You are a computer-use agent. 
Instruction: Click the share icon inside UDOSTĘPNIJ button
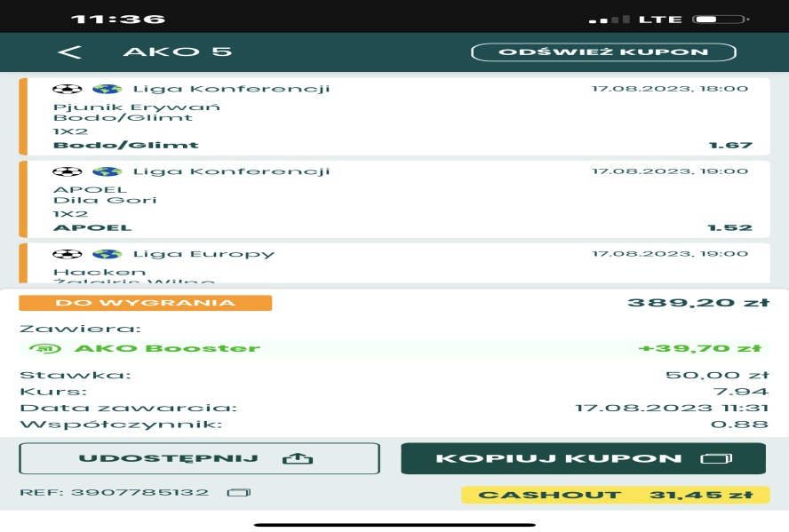click(x=298, y=458)
